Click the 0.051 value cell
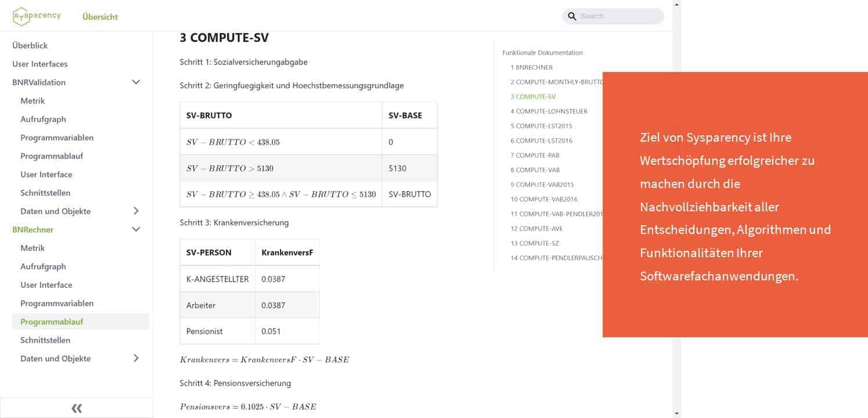 tap(287, 331)
